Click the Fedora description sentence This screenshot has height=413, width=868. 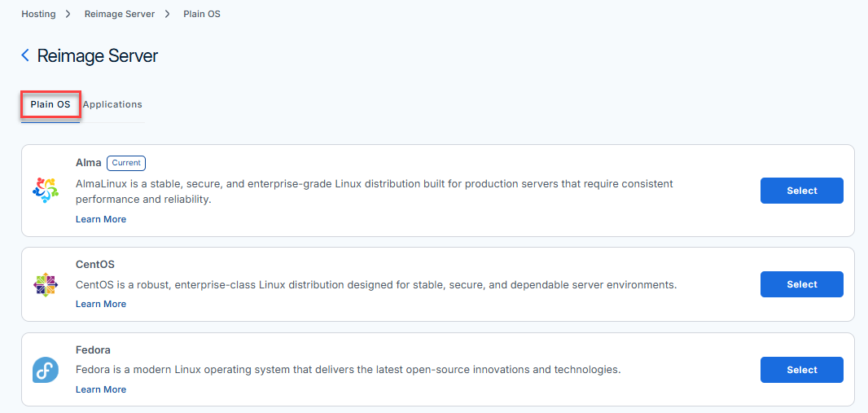(349, 369)
